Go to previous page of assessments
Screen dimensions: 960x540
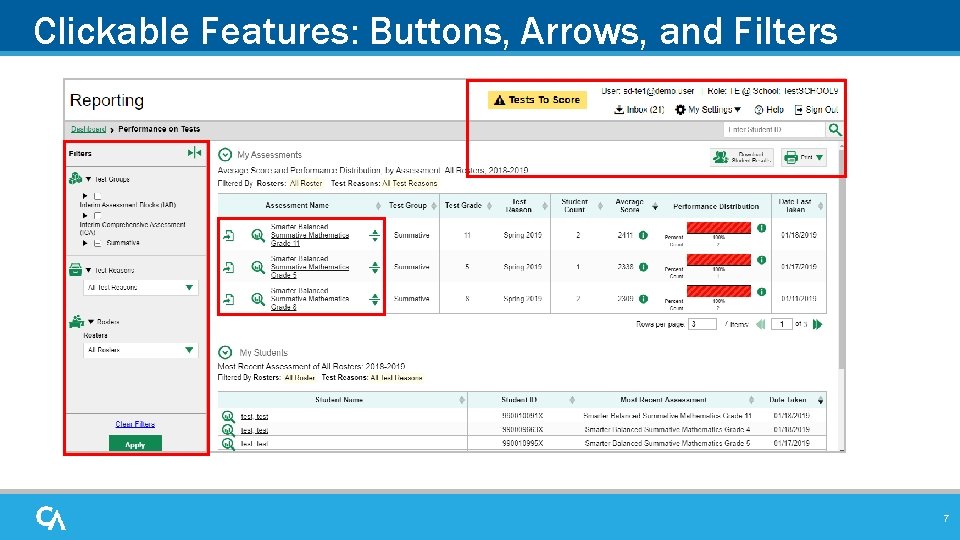761,324
